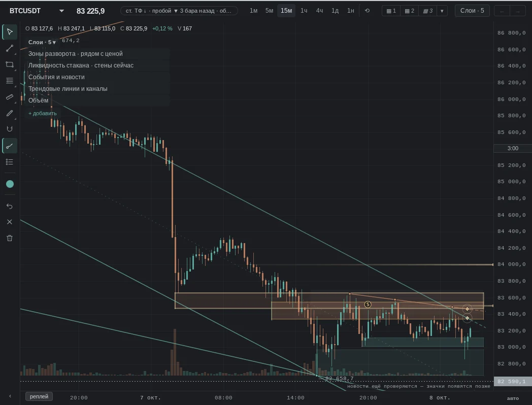Switch to the 1н timeframe
This screenshot has width=532, height=405.
(351, 11)
